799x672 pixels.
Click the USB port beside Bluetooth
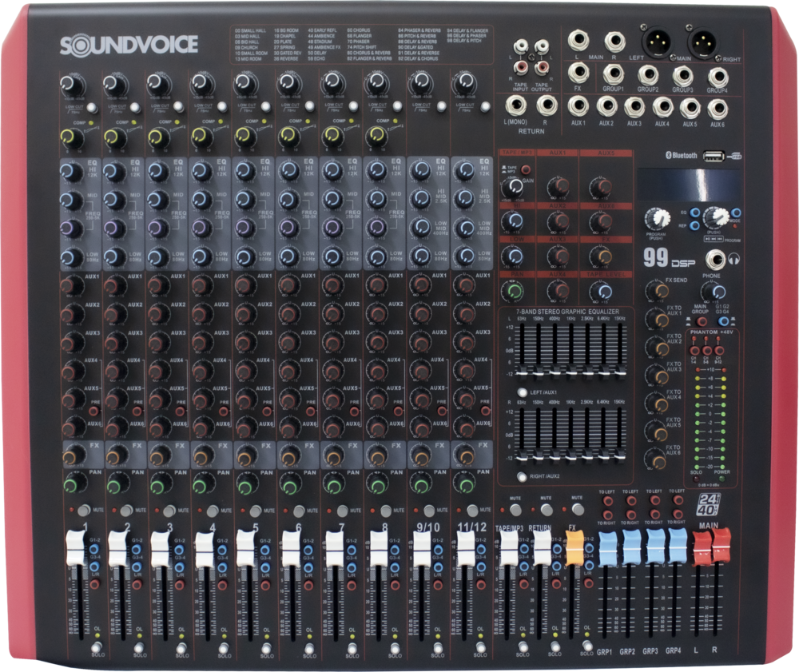click(714, 156)
